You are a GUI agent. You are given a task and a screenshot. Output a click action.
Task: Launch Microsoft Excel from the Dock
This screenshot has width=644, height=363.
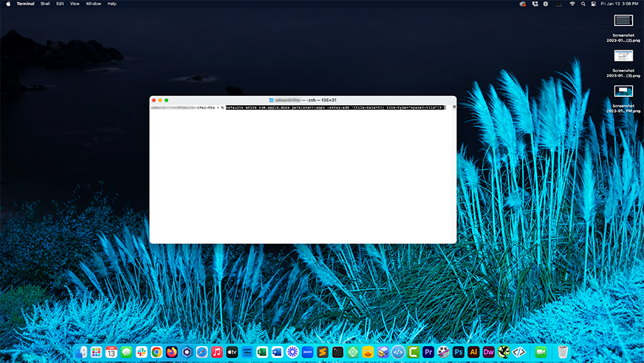[262, 352]
